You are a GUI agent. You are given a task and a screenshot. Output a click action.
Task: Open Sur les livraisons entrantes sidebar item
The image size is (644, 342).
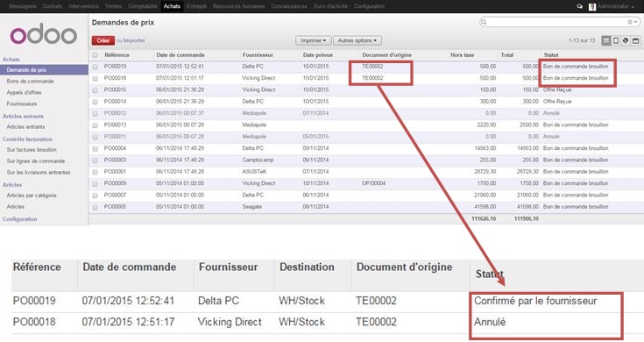click(39, 172)
